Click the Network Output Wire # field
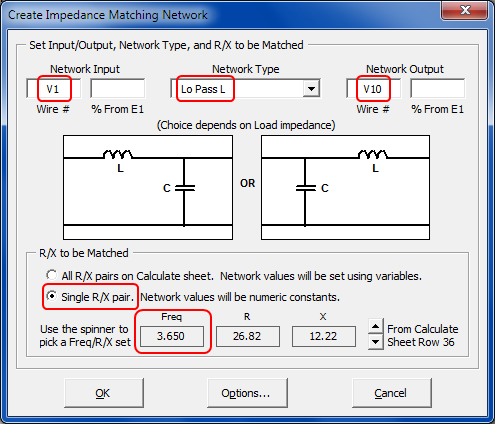The height and width of the screenshot is (424, 495). (x=373, y=89)
